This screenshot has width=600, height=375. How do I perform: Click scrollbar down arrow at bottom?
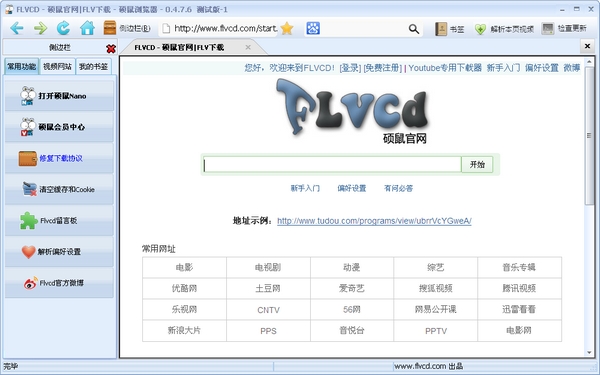click(589, 352)
